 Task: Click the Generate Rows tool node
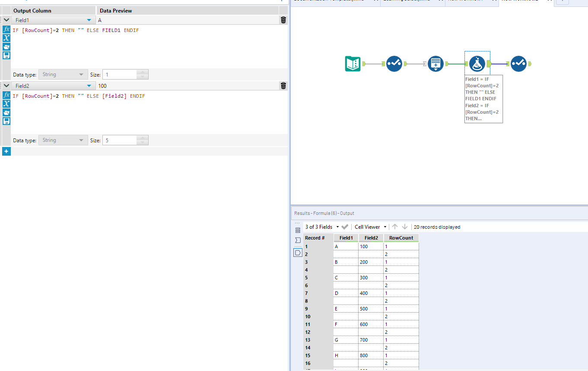[x=435, y=64]
